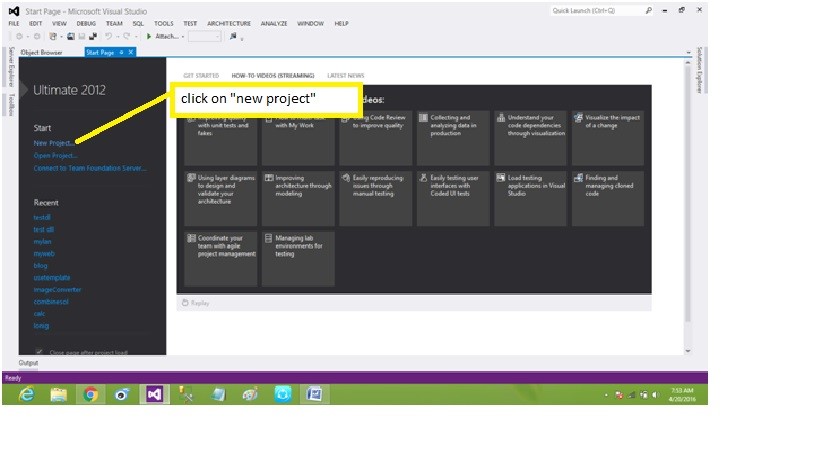Click the Navigate Backward toolbar icon
Screen dimensions: 819x460
(19, 37)
